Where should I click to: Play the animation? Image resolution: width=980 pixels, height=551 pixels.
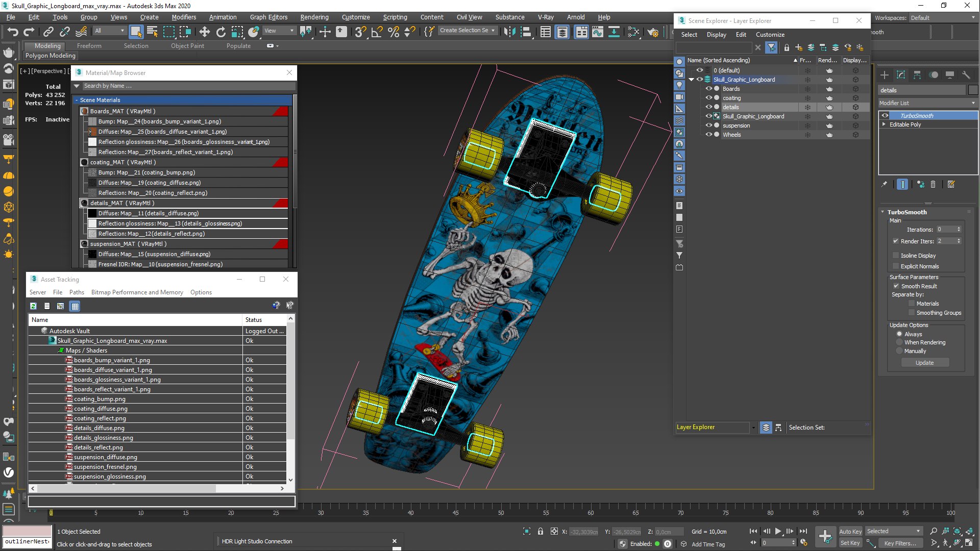pos(778,531)
